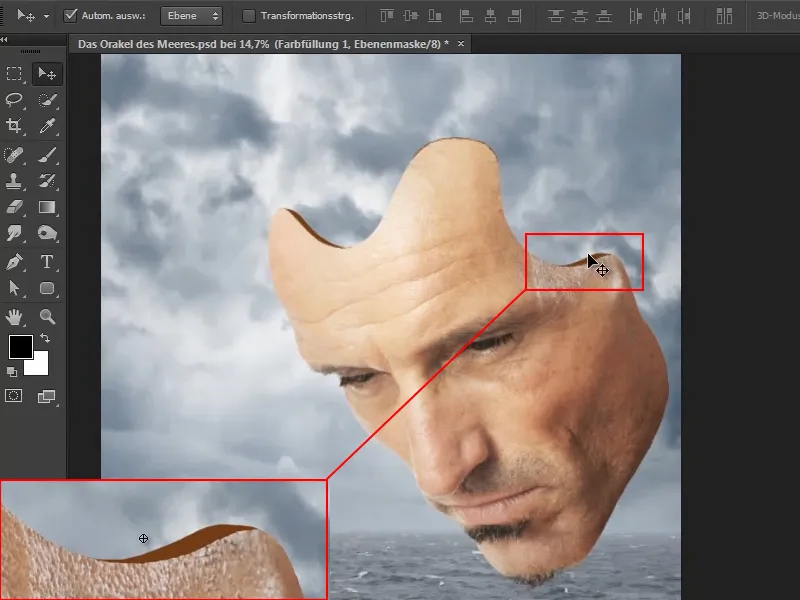Select the Gradient tool
The width and height of the screenshot is (800, 600).
coord(47,207)
